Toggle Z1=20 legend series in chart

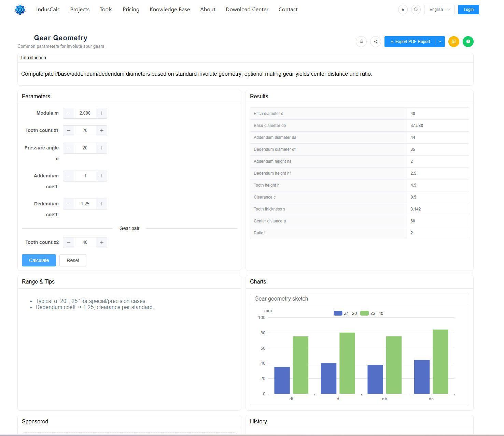coord(345,313)
